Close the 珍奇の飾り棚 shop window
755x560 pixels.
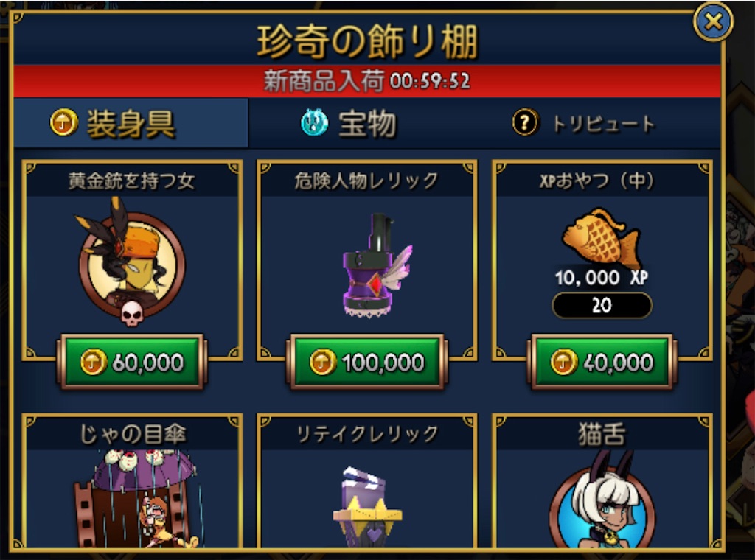(713, 21)
